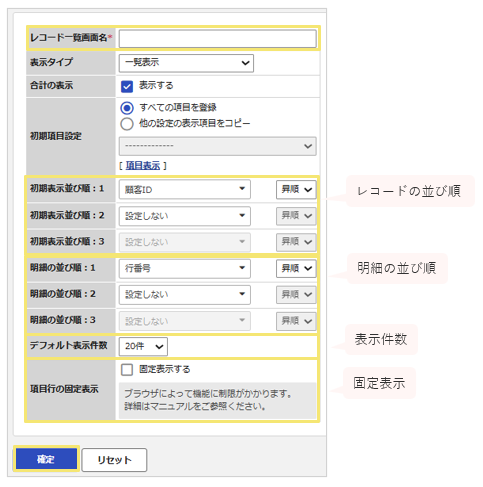Viewport: 483px width, 487px height.
Task: Click the レコード一覧画面名 text field
Action: tap(217, 39)
